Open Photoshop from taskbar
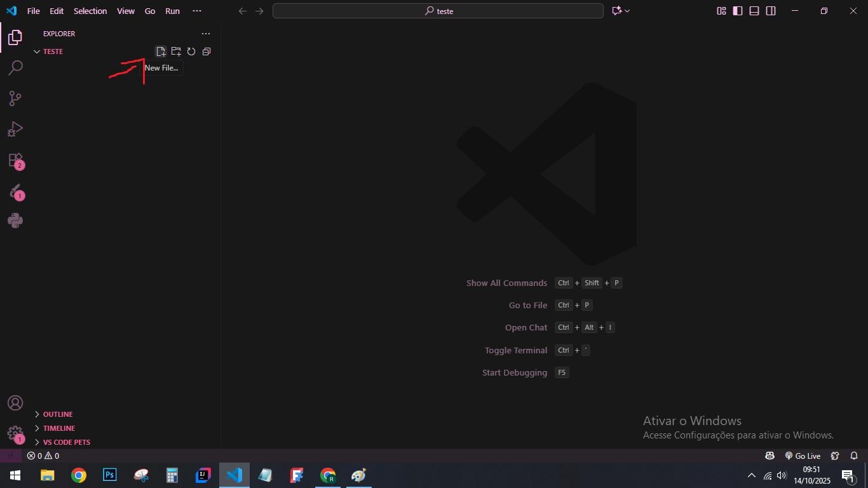 (x=110, y=475)
